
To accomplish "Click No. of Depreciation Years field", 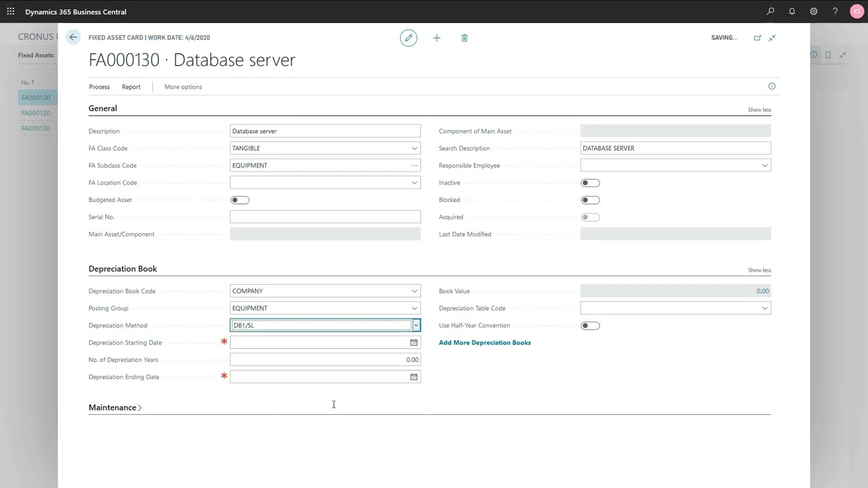I will click(x=325, y=360).
